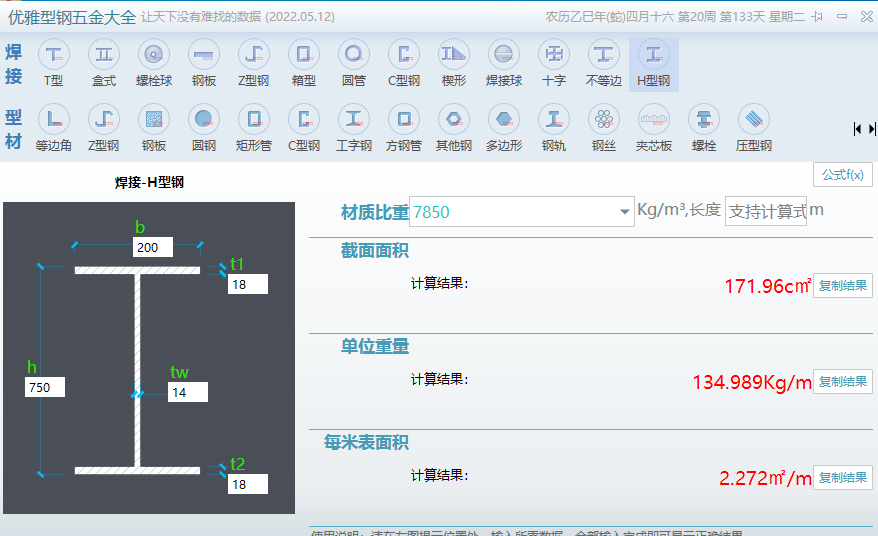Copy the 单位重量 result 134.989Kg/m
878x536 pixels.
click(843, 382)
